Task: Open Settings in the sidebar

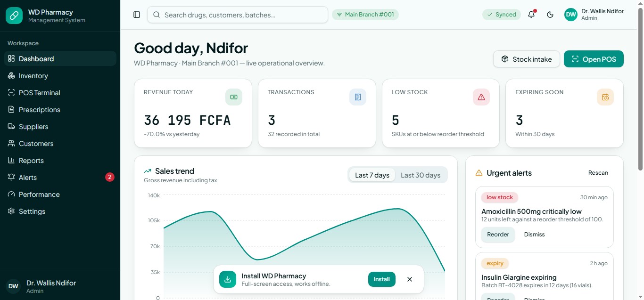Action: point(60,211)
